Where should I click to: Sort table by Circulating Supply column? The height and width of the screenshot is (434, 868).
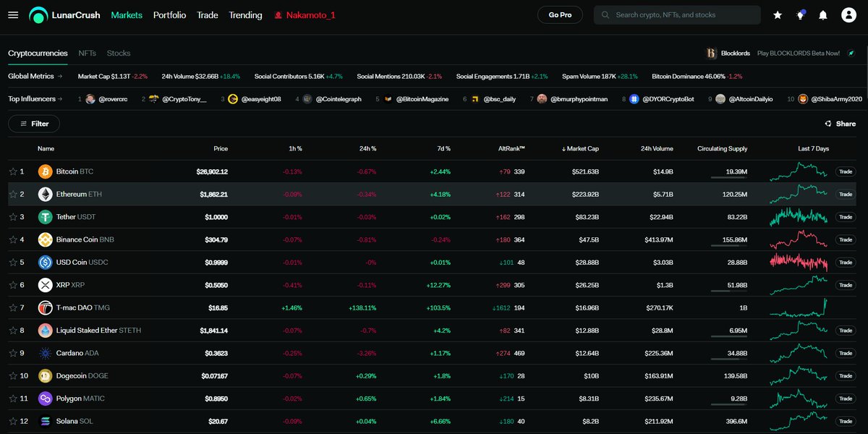pyautogui.click(x=723, y=148)
